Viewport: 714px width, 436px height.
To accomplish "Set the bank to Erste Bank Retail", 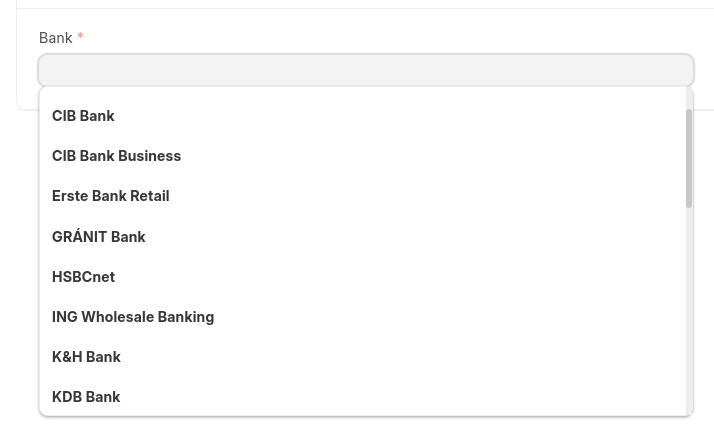I will point(110,196).
